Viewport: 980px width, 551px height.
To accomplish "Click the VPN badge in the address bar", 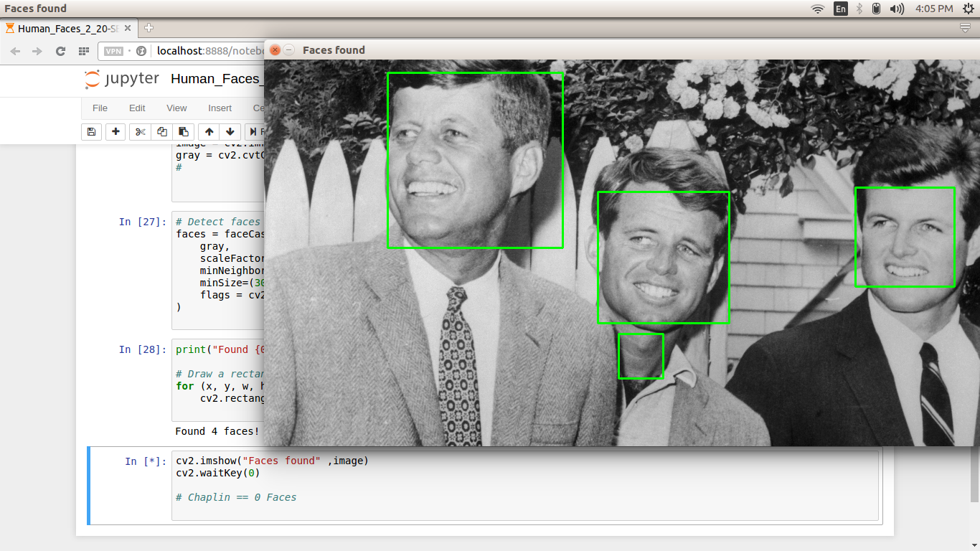I will point(113,51).
